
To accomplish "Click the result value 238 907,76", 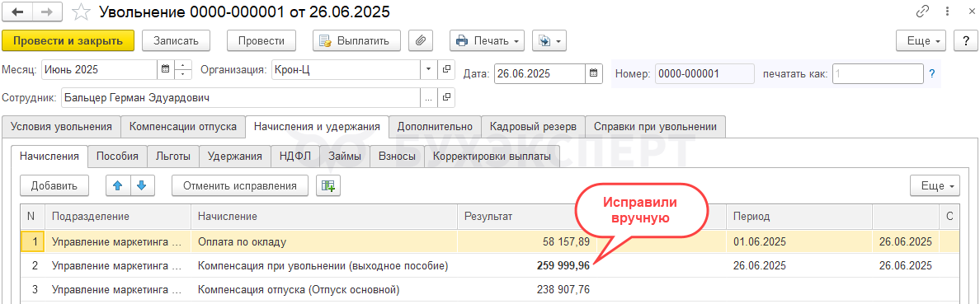I will pos(563,290).
